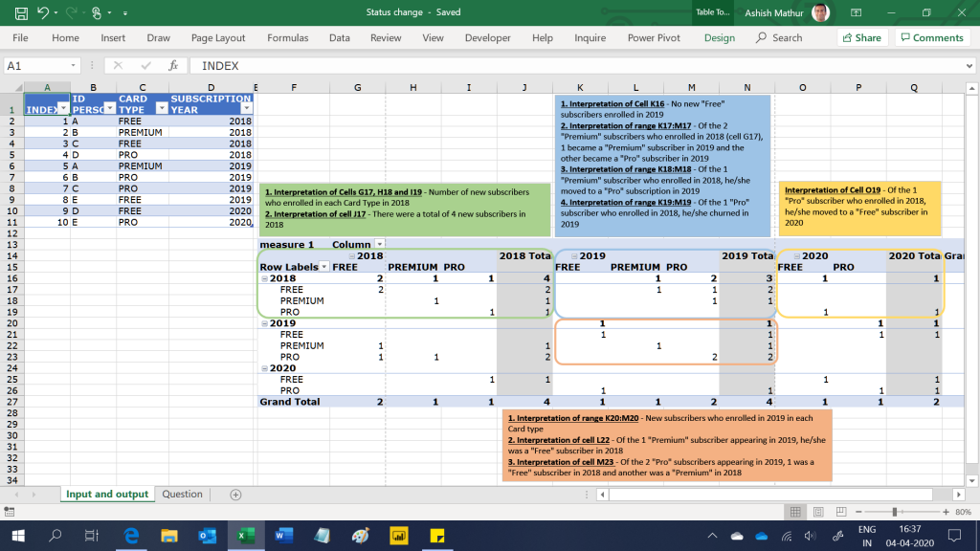Collapse the 2019 row group
The width and height of the screenshot is (980, 551).
pyautogui.click(x=264, y=323)
